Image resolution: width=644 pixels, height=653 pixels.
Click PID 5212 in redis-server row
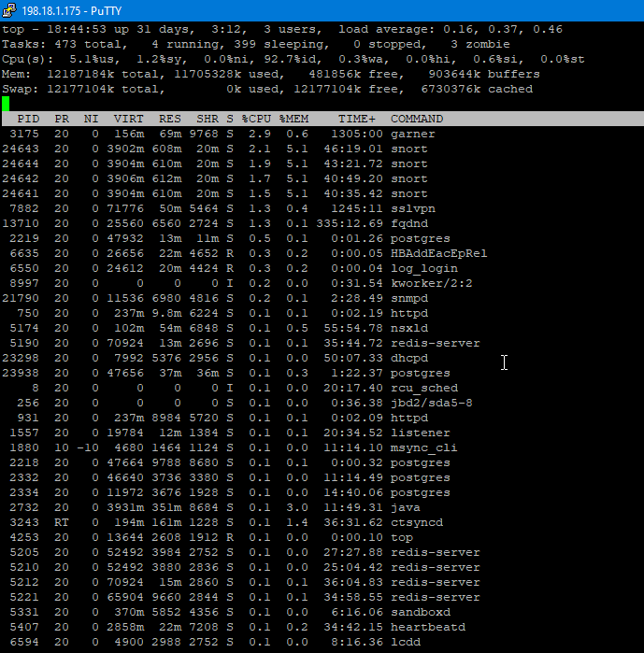pos(24,583)
